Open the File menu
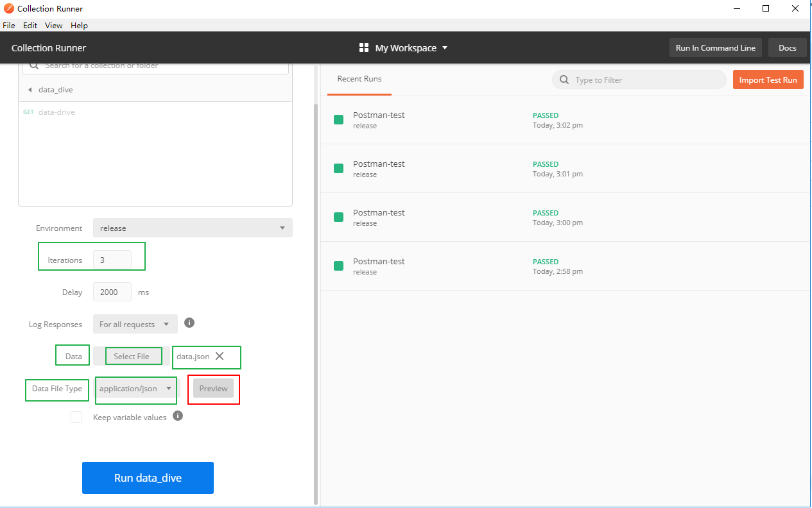Image resolution: width=812 pixels, height=508 pixels. click(9, 26)
